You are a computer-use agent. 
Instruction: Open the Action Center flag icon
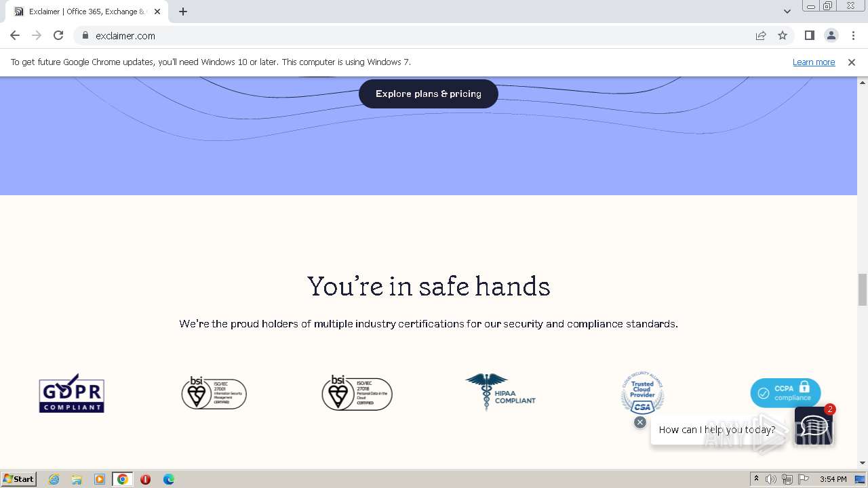click(x=804, y=479)
